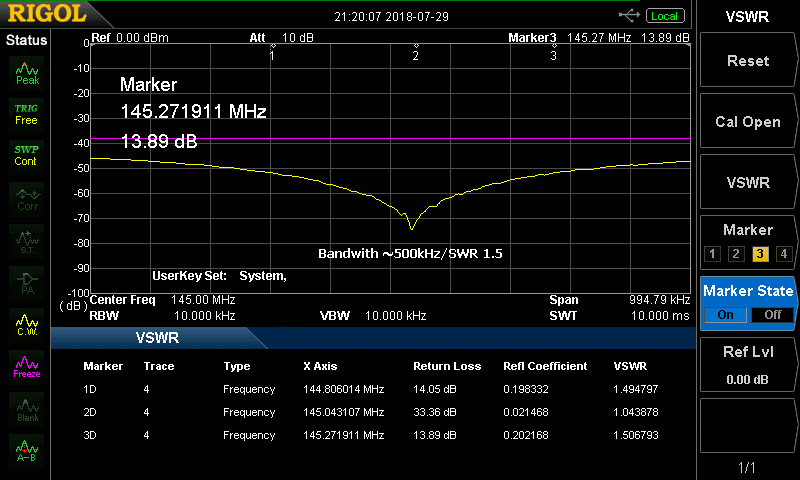Click the Blank trace icon
800x480 pixels.
27,407
